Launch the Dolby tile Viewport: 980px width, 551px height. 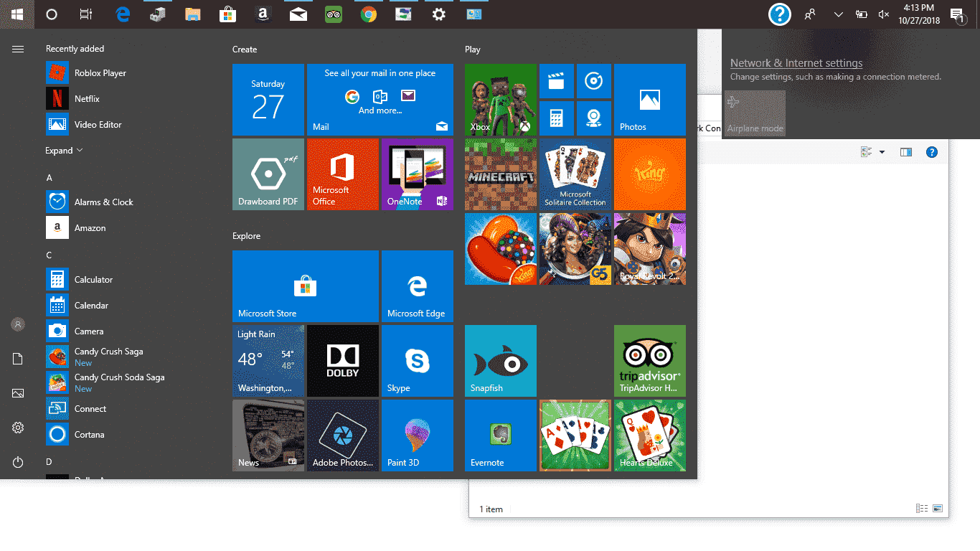pos(343,361)
